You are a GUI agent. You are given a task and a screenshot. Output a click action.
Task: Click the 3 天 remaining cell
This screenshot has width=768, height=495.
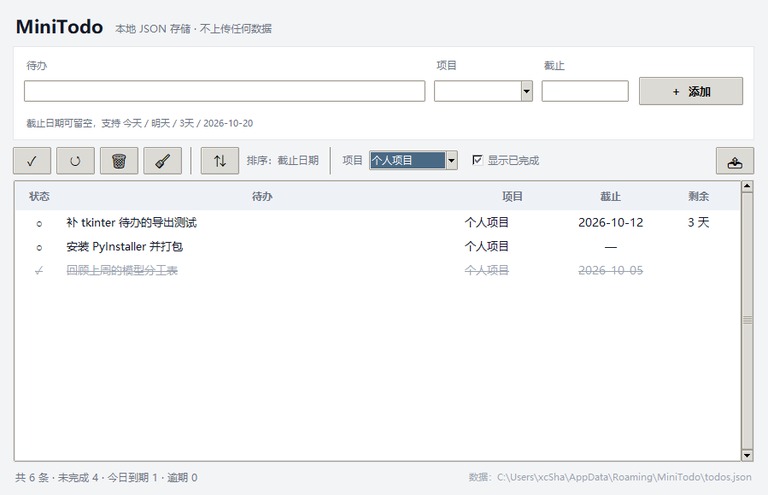click(698, 223)
